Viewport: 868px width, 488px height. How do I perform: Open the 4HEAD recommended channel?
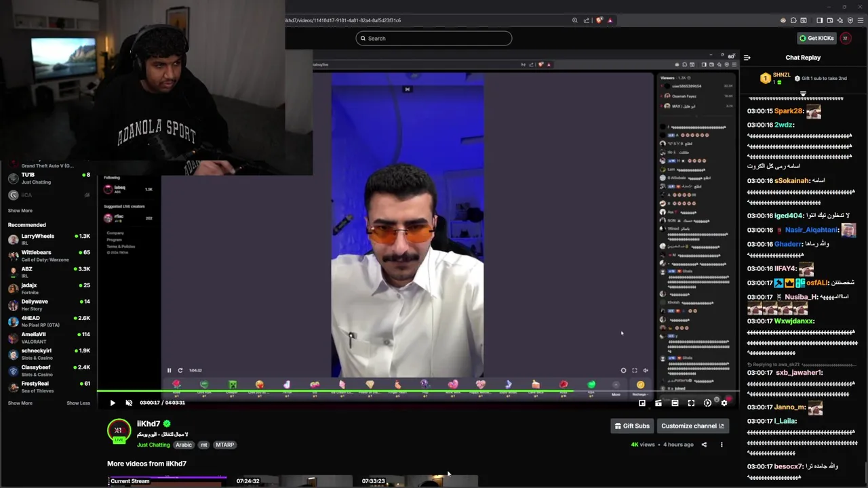click(x=49, y=321)
